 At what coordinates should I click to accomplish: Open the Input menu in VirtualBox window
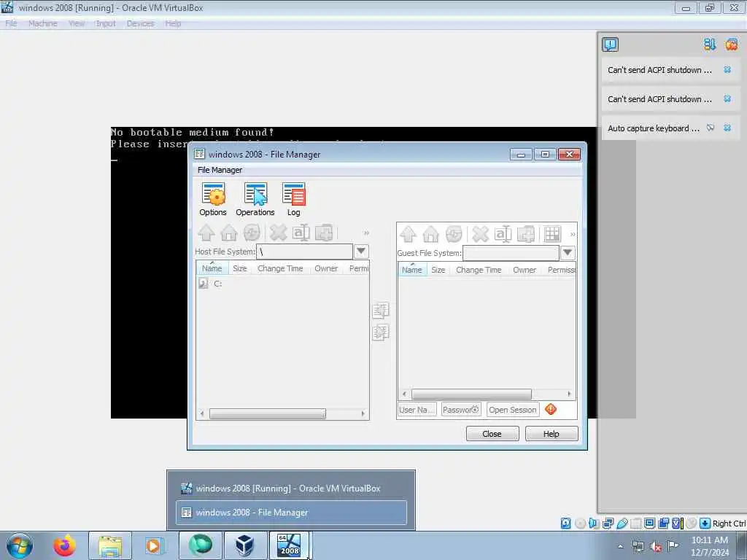105,23
